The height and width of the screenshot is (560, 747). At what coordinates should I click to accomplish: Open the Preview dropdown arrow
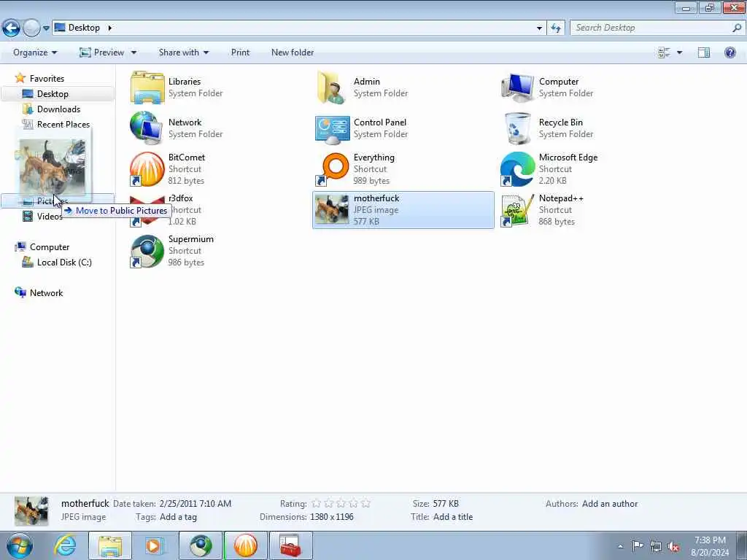tap(134, 52)
